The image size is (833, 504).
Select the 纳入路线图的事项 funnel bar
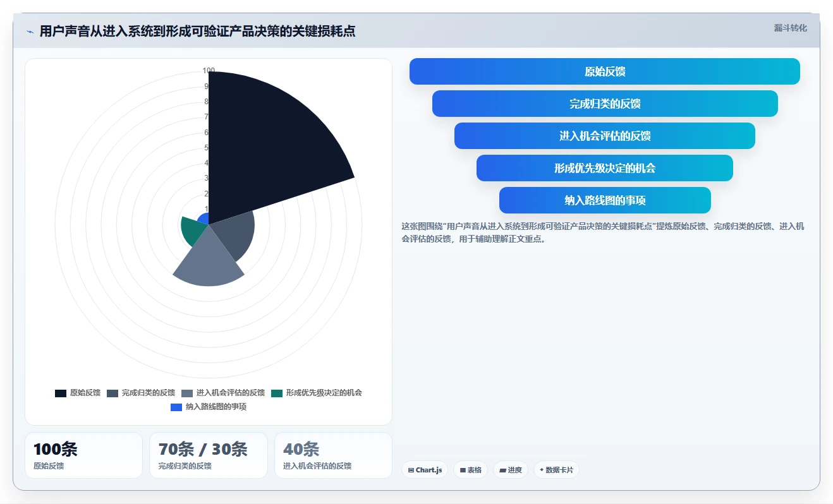coord(605,200)
